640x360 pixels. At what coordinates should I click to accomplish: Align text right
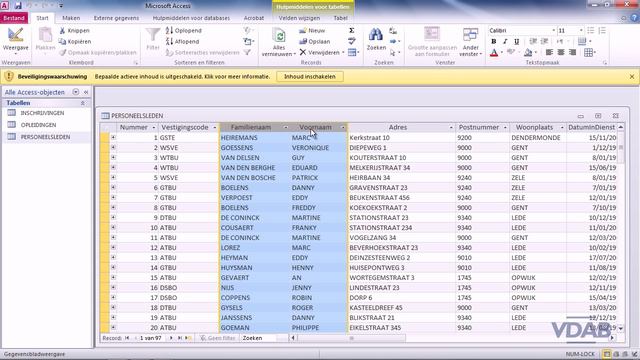point(573,52)
